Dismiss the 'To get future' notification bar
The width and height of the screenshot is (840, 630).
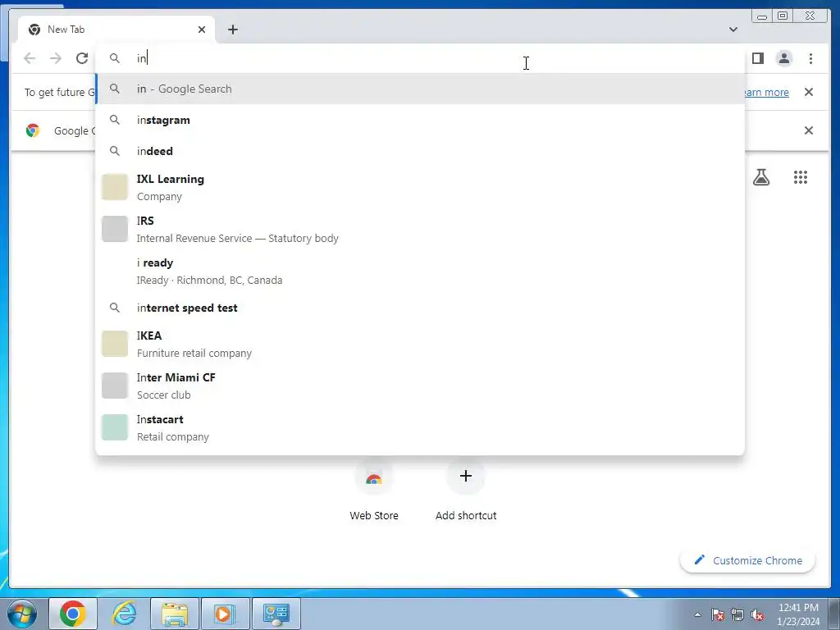(x=809, y=92)
